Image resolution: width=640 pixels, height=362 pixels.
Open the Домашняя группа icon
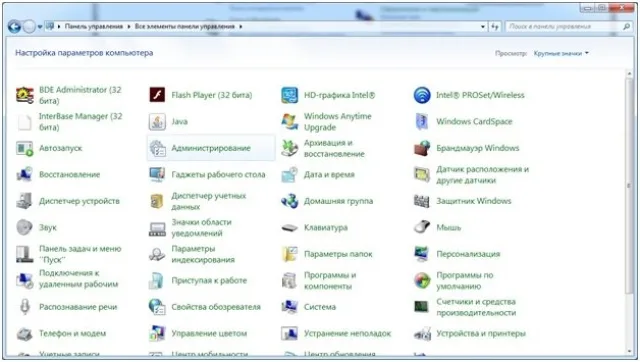[x=289, y=201]
